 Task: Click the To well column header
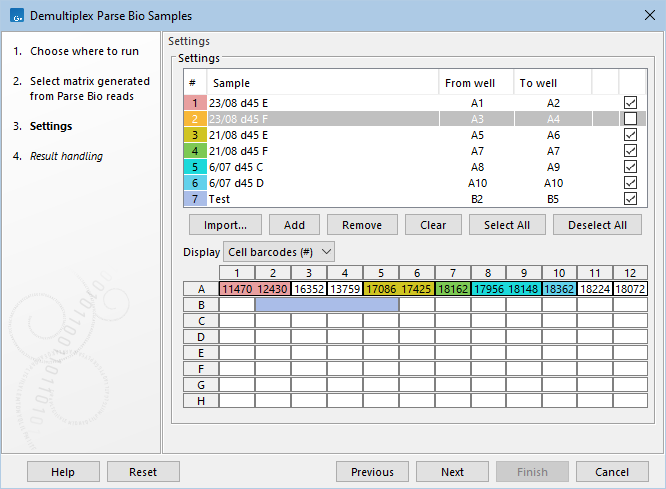pos(553,83)
